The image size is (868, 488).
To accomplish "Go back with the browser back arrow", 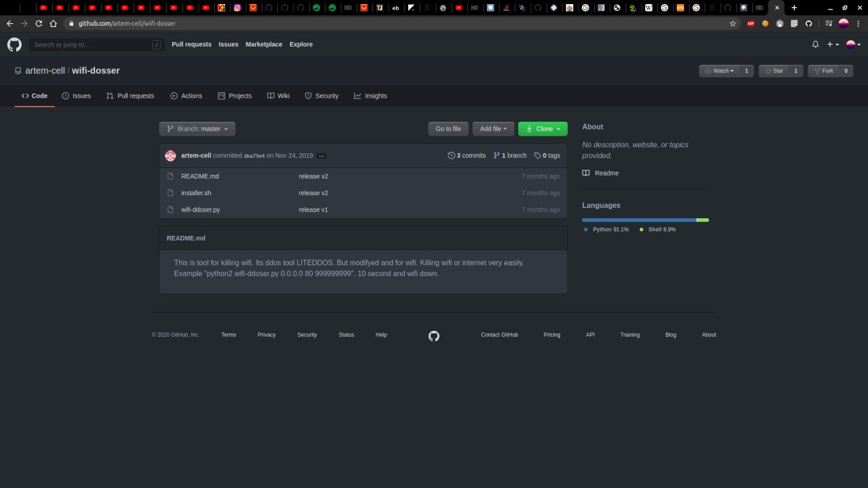I will [9, 23].
